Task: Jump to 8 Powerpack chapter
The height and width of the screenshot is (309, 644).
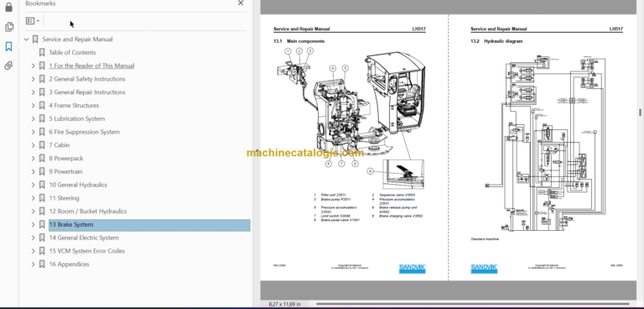Action: (x=65, y=159)
